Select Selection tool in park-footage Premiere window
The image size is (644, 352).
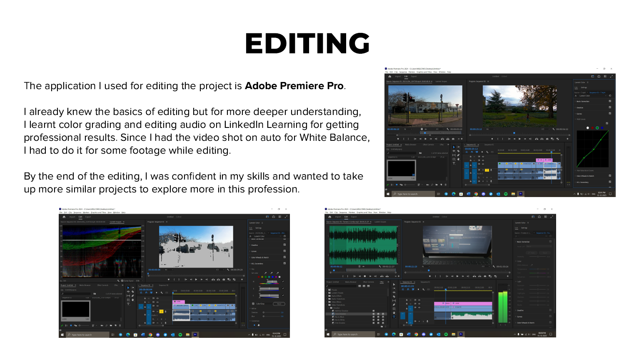454,147
